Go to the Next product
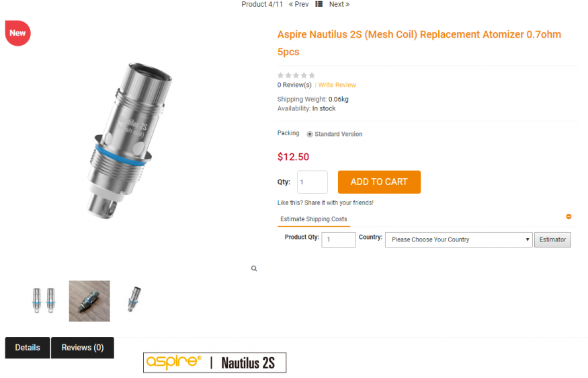The height and width of the screenshot is (378, 588). coord(339,4)
